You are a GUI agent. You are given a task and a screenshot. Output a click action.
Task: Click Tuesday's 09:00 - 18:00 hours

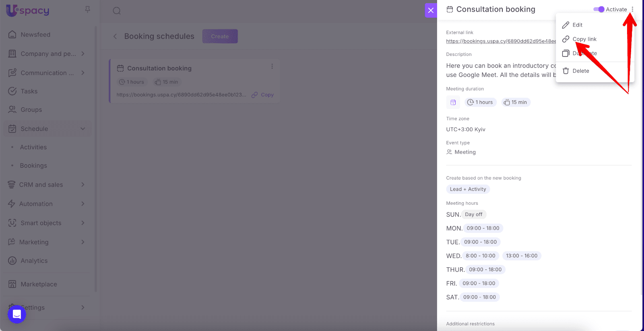480,242
